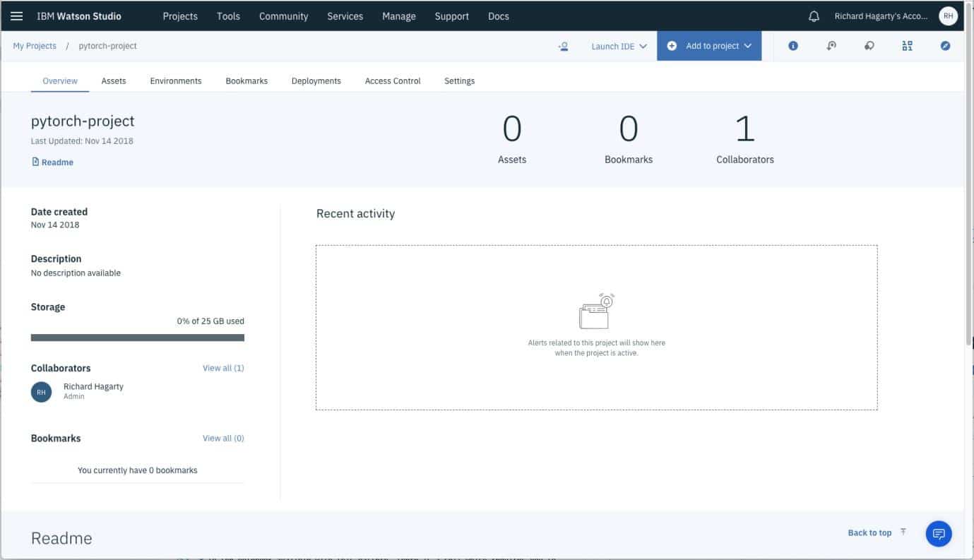Click the data grid icon in toolbar
Image resolution: width=974 pixels, height=560 pixels.
pos(908,46)
